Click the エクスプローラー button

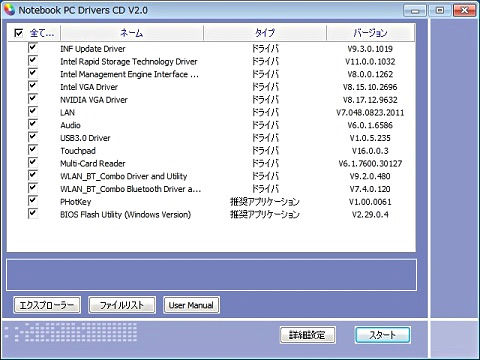pyautogui.click(x=47, y=305)
